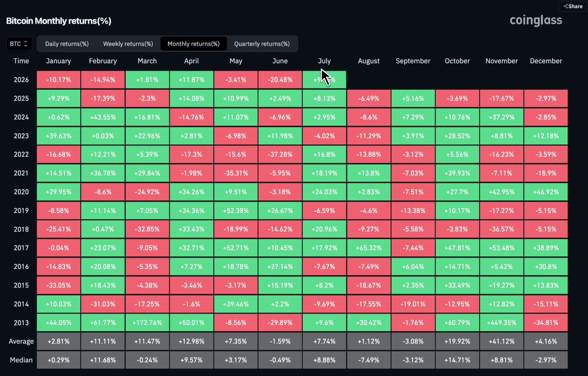
Task: Click the January column header
Action: pyautogui.click(x=58, y=61)
